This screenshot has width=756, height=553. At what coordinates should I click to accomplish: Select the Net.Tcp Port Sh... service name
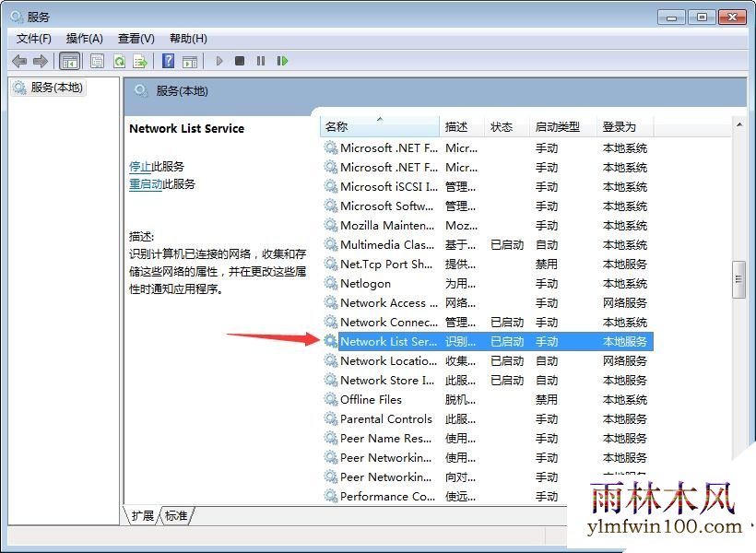click(386, 265)
